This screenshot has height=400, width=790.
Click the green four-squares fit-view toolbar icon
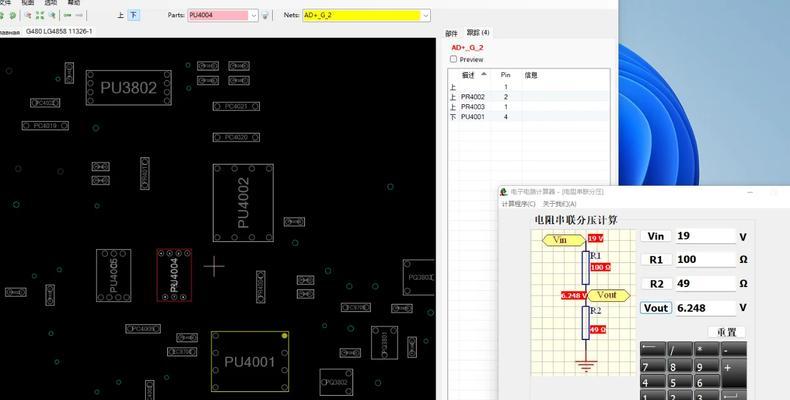click(x=40, y=16)
